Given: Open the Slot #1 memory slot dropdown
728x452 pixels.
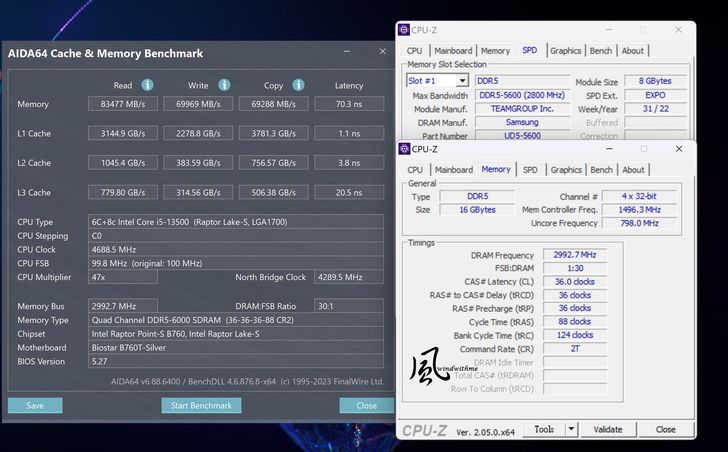Looking at the screenshot, I should click(x=462, y=81).
